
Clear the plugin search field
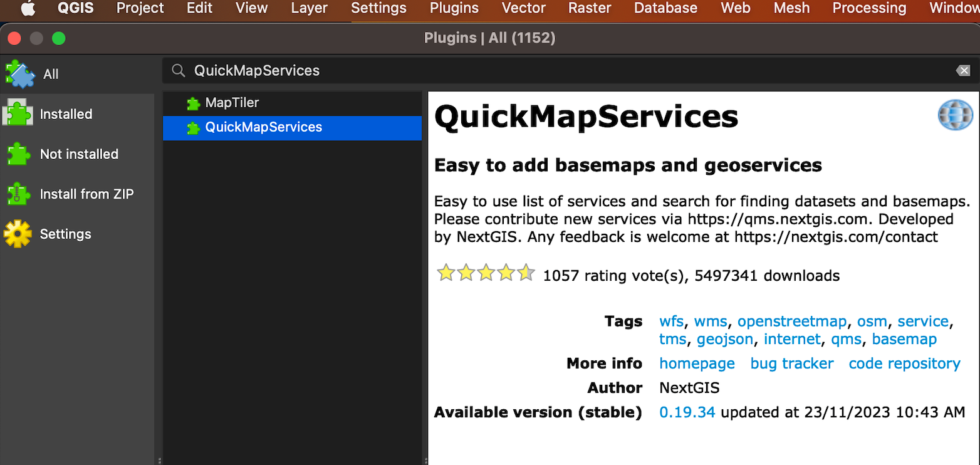coord(963,71)
